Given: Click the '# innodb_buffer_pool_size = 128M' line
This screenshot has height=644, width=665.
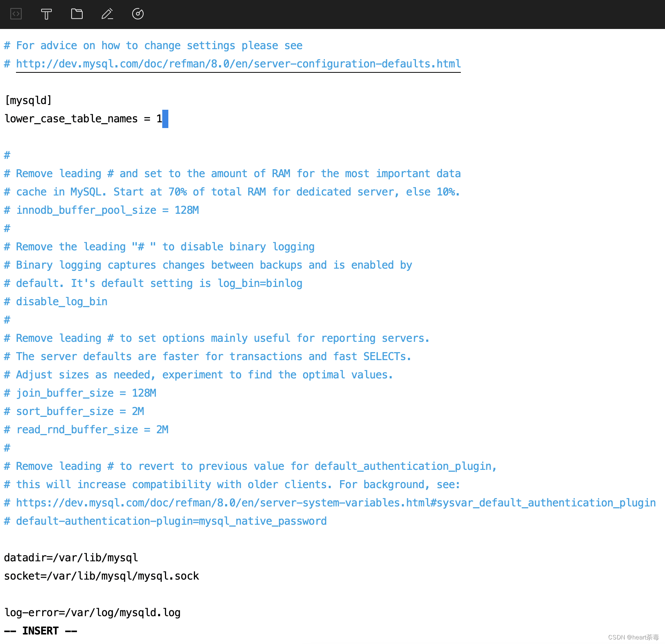Looking at the screenshot, I should [101, 210].
